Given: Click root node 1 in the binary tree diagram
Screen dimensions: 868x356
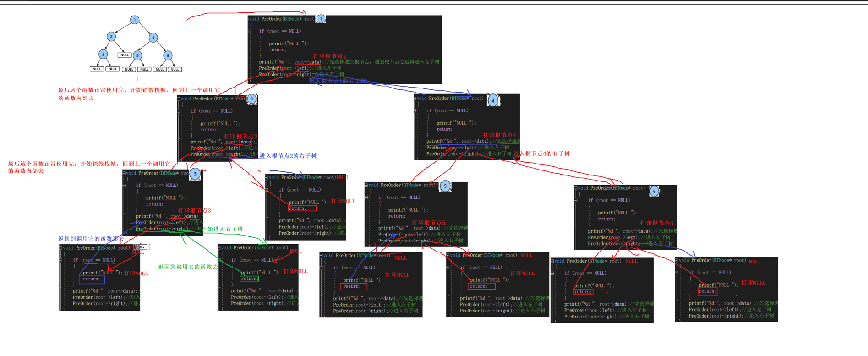Looking at the screenshot, I should click(135, 20).
